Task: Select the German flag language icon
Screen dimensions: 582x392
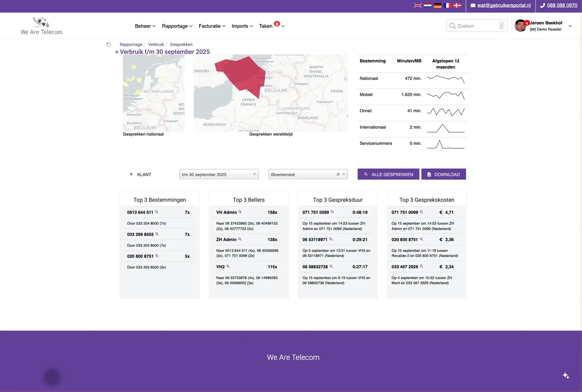Action: point(438,5)
